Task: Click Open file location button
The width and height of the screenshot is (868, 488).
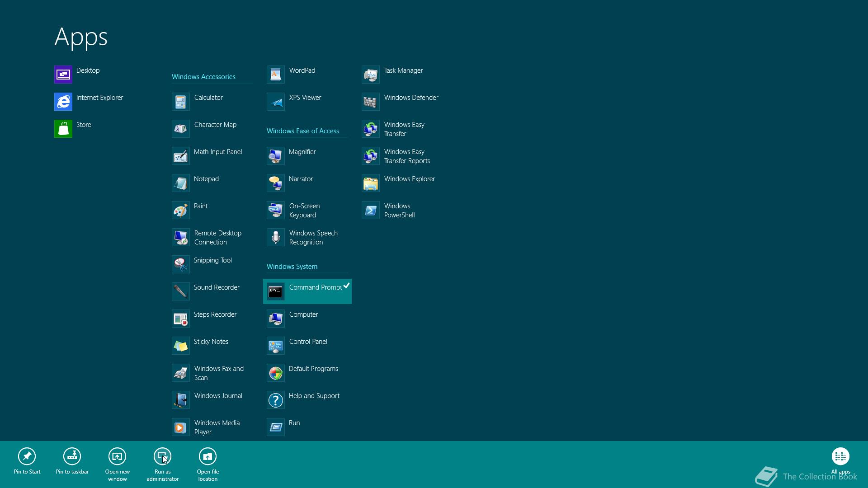Action: pos(208,465)
